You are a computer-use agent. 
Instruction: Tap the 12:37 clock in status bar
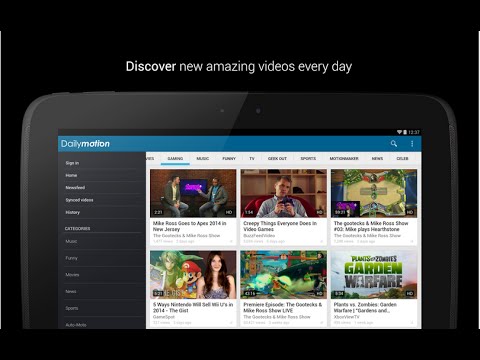click(414, 132)
